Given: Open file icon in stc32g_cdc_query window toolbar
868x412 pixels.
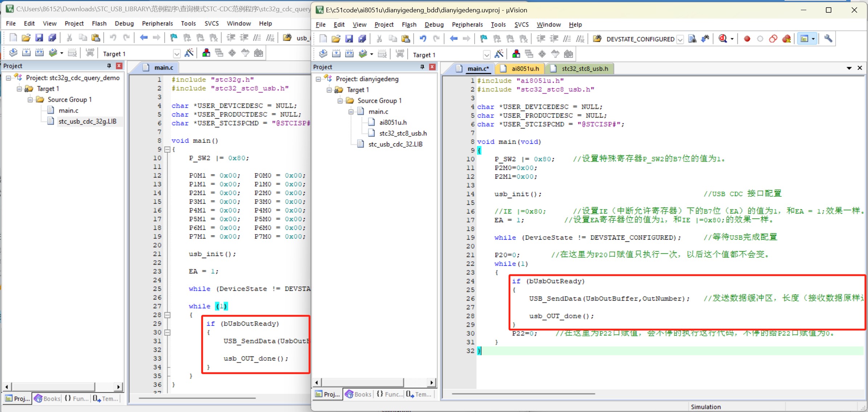Looking at the screenshot, I should coord(26,38).
